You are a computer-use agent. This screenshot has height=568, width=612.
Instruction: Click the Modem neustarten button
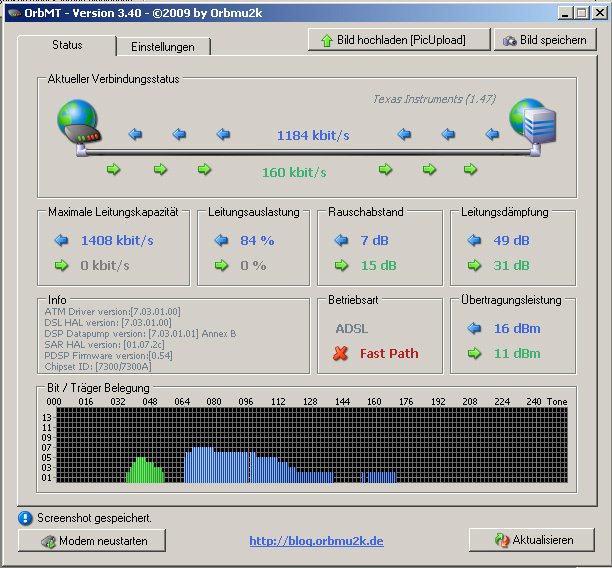click(x=92, y=541)
